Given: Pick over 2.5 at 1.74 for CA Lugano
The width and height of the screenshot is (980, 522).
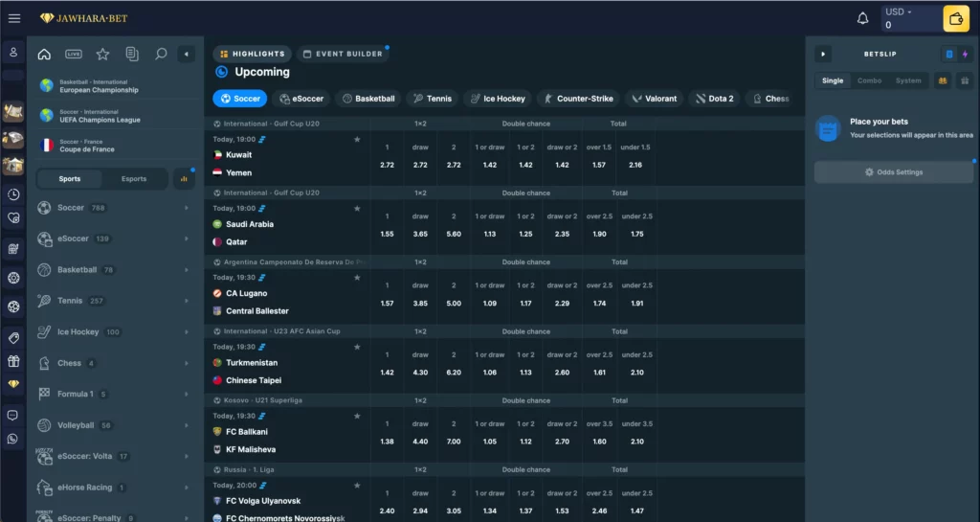Looking at the screenshot, I should click(599, 304).
